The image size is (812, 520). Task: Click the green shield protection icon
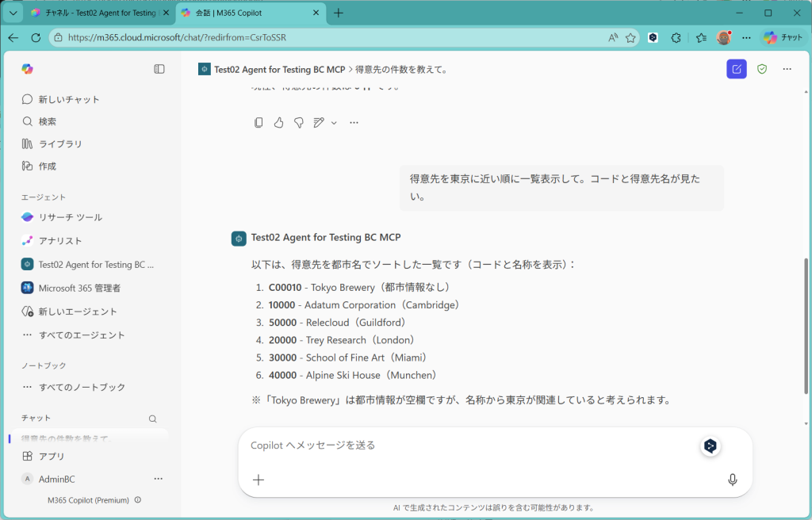pyautogui.click(x=762, y=69)
